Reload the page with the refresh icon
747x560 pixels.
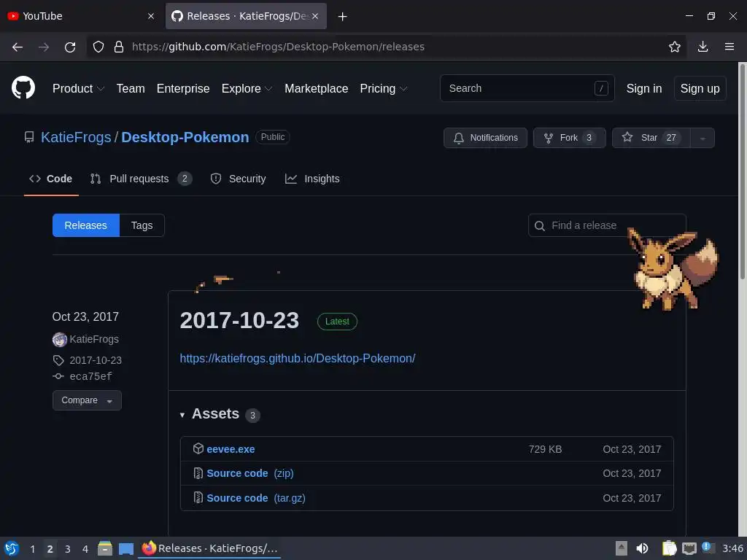(70, 47)
